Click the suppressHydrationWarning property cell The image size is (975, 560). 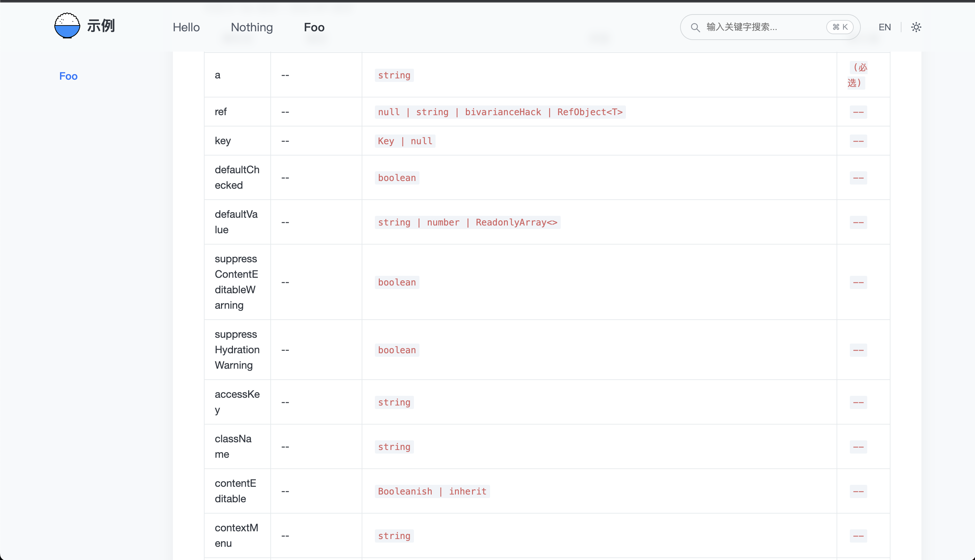(x=237, y=350)
